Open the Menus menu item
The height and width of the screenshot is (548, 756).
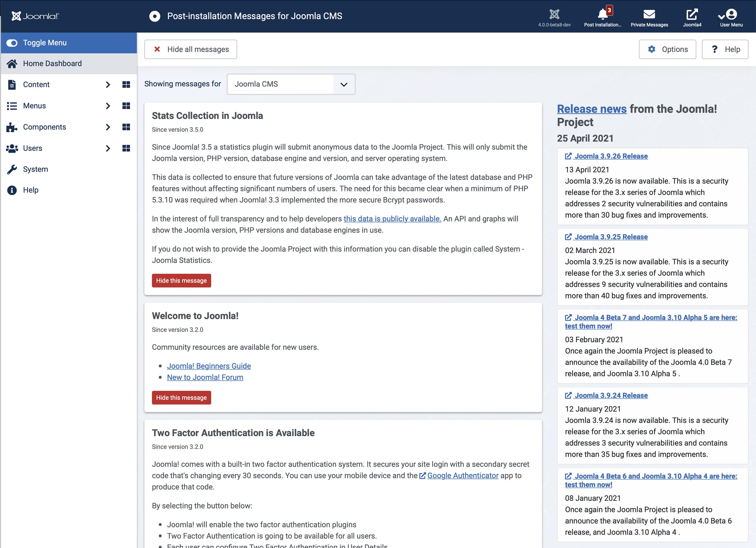point(34,106)
